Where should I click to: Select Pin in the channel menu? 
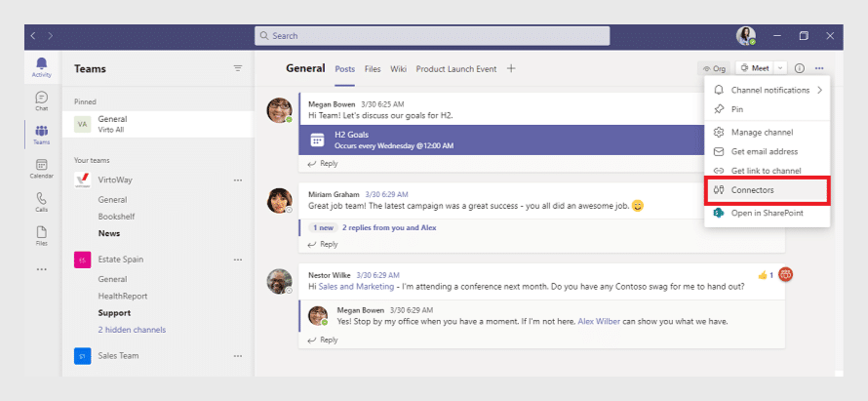pos(768,109)
